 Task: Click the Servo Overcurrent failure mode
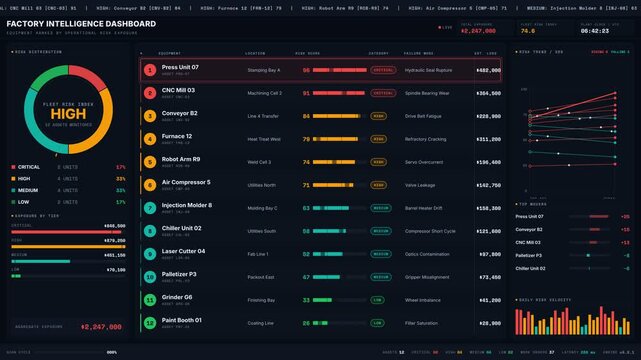click(x=424, y=162)
